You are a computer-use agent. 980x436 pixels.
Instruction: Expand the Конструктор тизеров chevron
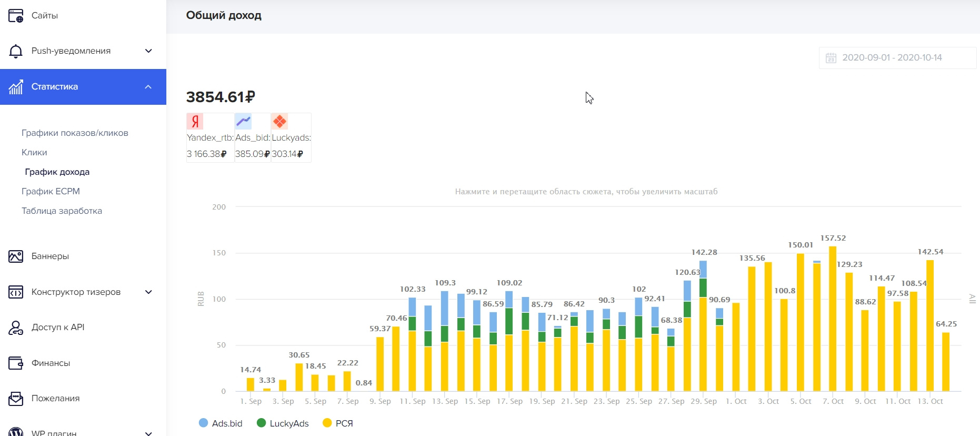click(148, 292)
